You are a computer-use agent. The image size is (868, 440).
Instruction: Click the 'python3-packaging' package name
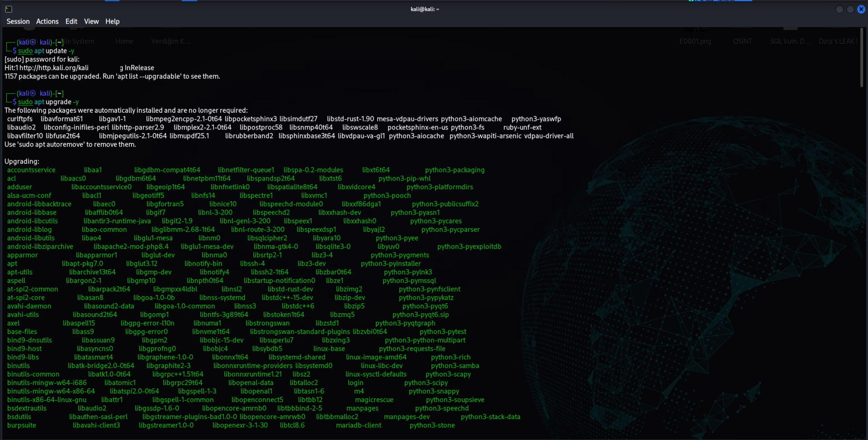pos(455,170)
